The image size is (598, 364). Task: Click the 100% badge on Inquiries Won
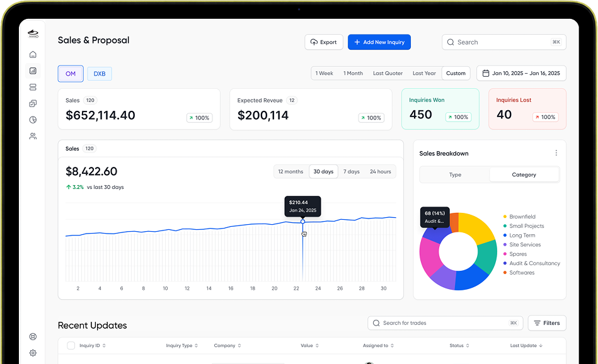click(458, 117)
